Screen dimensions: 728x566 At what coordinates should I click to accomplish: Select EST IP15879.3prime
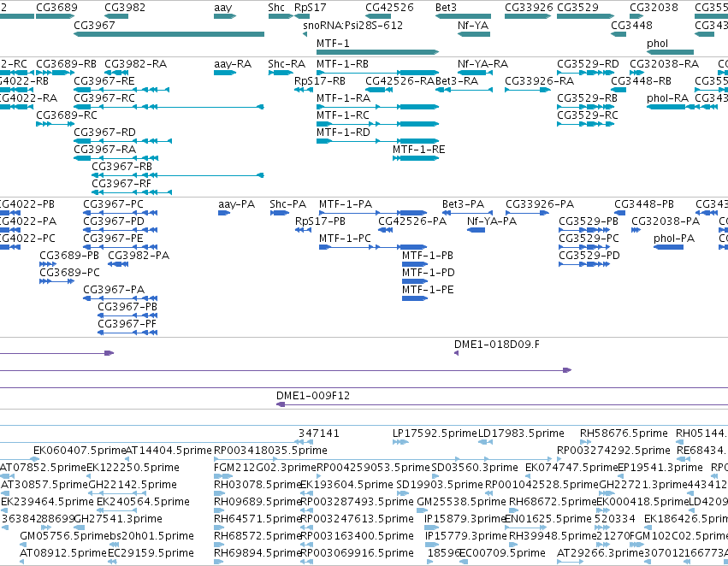click(x=431, y=527)
